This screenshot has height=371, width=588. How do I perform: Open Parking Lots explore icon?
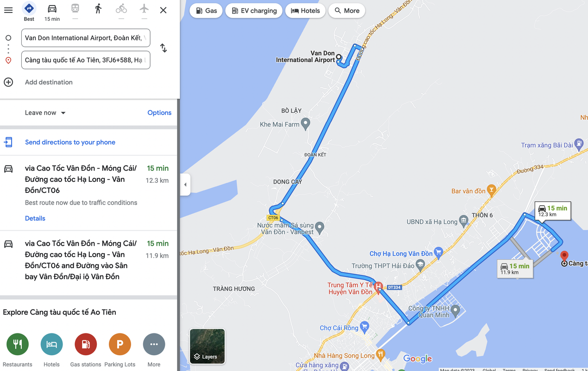tap(120, 344)
